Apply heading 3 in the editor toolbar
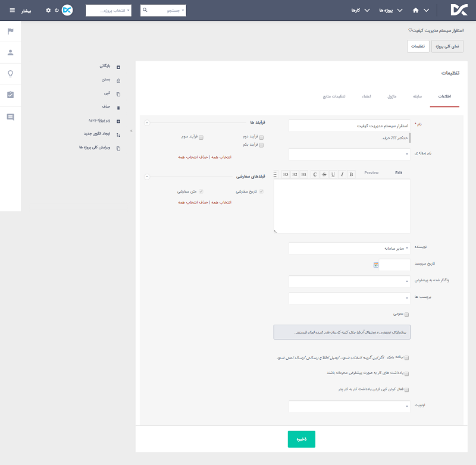This screenshot has width=476, height=465. click(x=286, y=174)
